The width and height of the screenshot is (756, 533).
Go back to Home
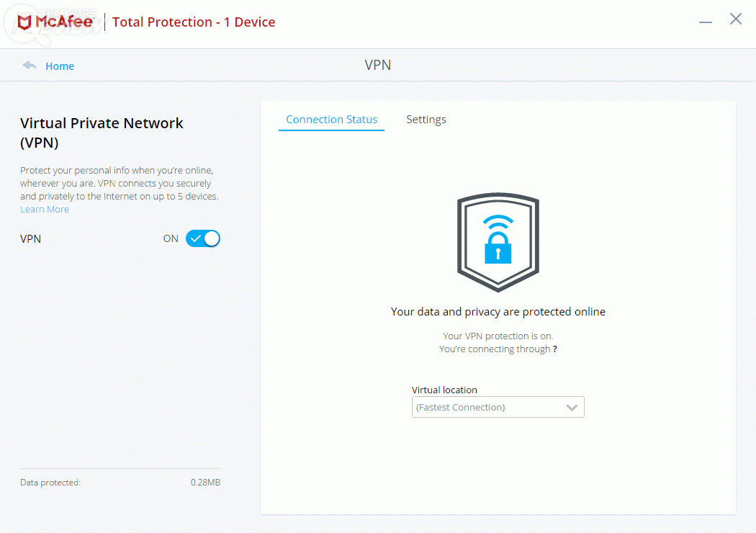click(60, 66)
